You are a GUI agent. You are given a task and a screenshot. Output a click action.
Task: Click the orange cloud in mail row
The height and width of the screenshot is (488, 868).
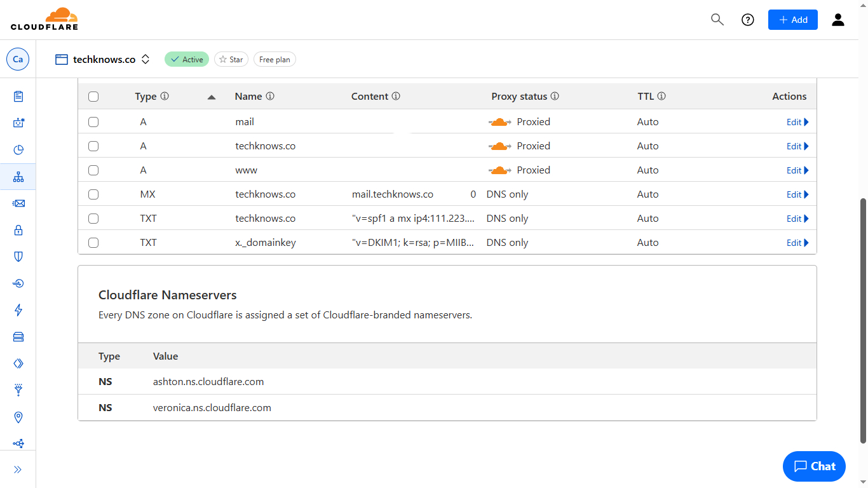pos(500,122)
